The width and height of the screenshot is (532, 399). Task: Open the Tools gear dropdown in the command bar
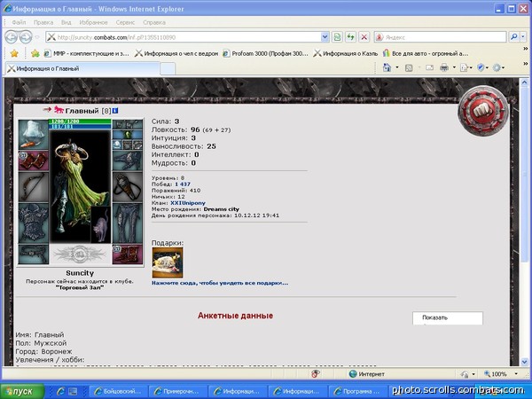(x=498, y=68)
